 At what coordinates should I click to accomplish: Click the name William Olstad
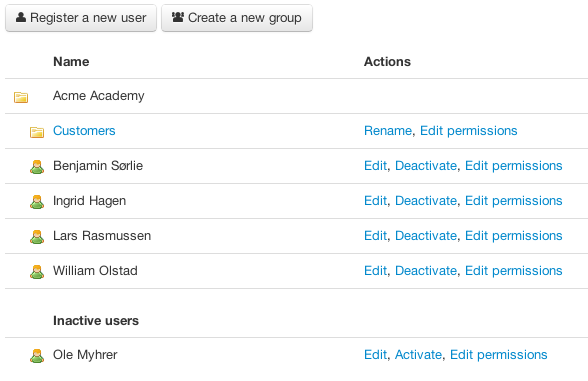pos(95,270)
